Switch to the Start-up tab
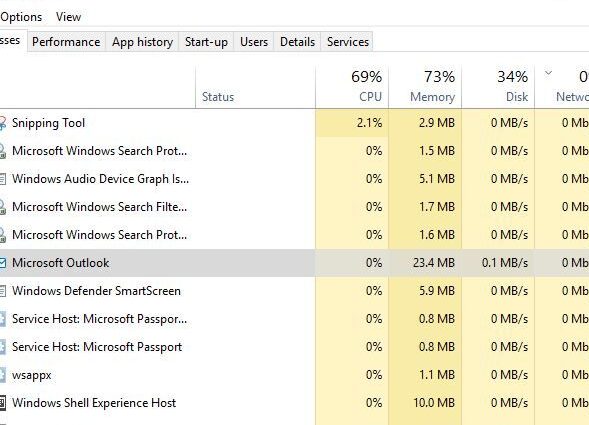Screen dimensions: 589x425 [x=206, y=42]
